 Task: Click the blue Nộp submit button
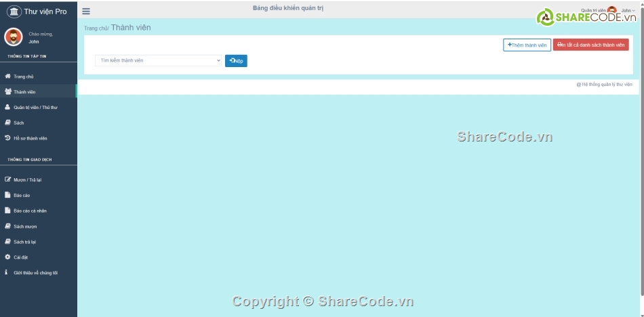point(236,61)
